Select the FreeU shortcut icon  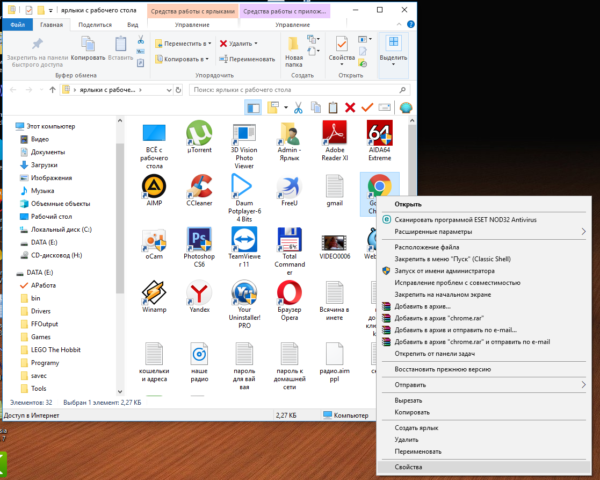tap(289, 187)
